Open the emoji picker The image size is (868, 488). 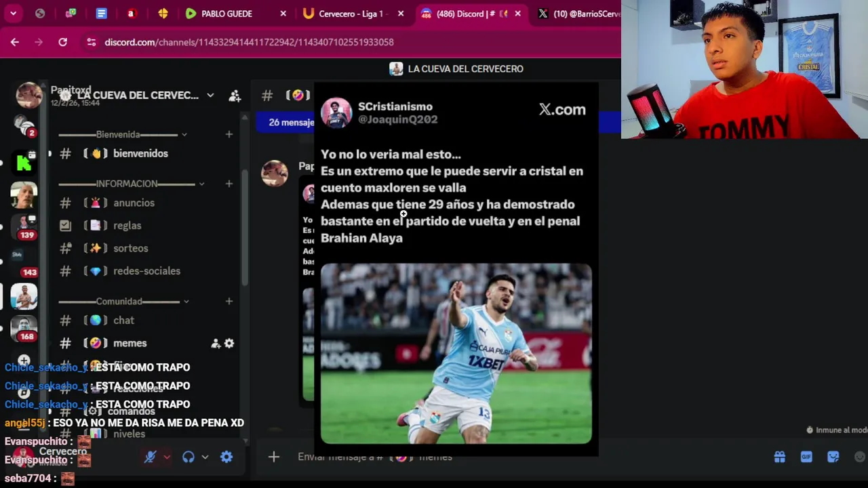click(x=860, y=457)
